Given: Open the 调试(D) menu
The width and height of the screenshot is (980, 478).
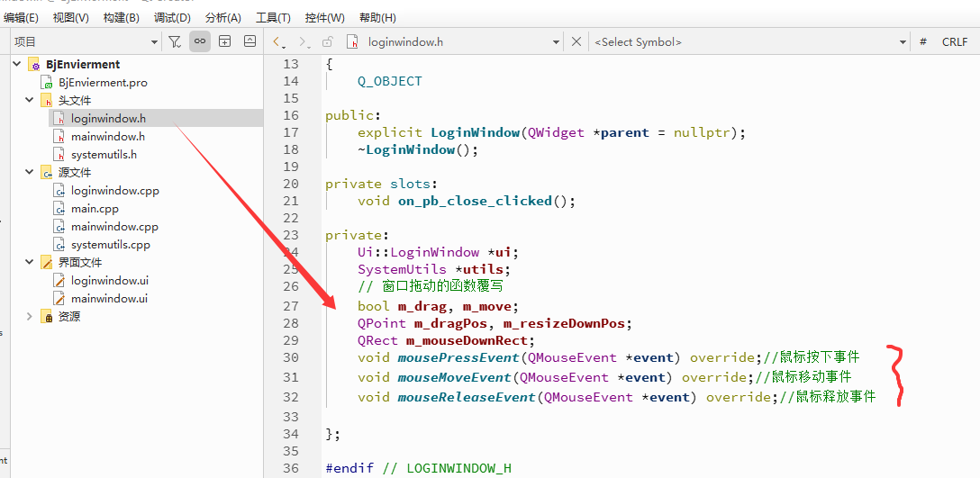Looking at the screenshot, I should click(x=172, y=18).
